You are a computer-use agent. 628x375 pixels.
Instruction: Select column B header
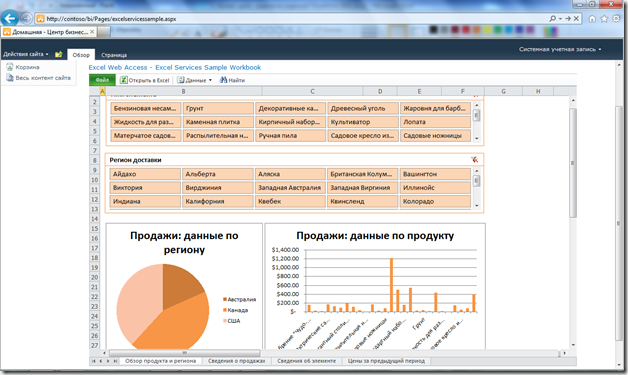pos(183,91)
